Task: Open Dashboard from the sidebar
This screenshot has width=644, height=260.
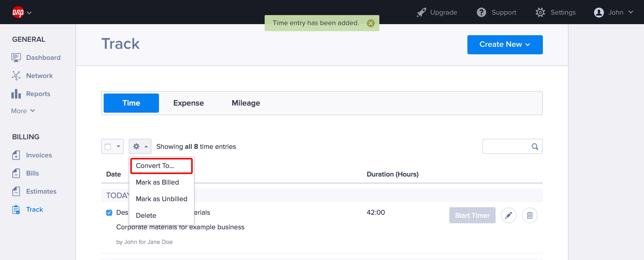Action: 43,58
